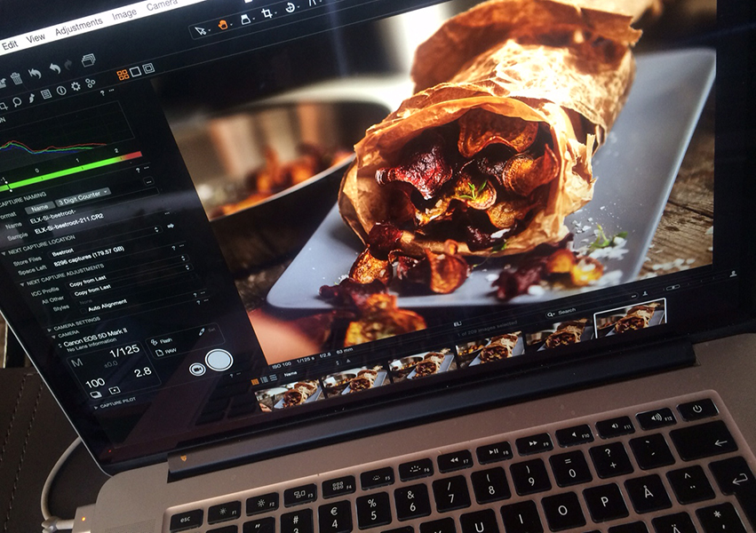The height and width of the screenshot is (533, 756).
Task: Enable the Auto Alignment checkbox
Action: pos(84,311)
